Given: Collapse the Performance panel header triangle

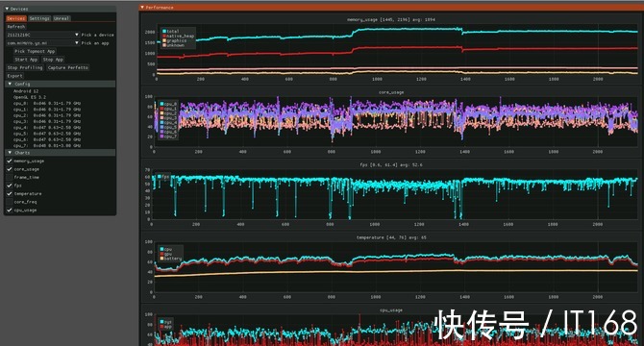Looking at the screenshot, I should [x=142, y=8].
